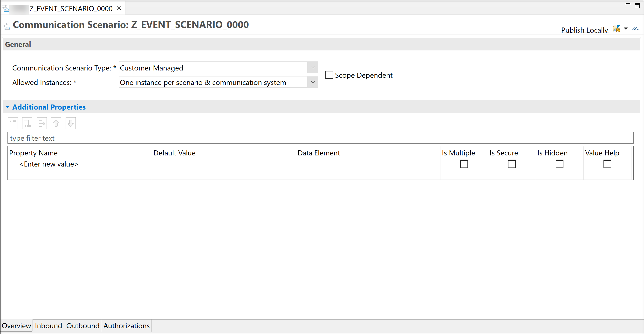Switch to the Authorizations tab
This screenshot has height=334, width=644.
[x=126, y=326]
